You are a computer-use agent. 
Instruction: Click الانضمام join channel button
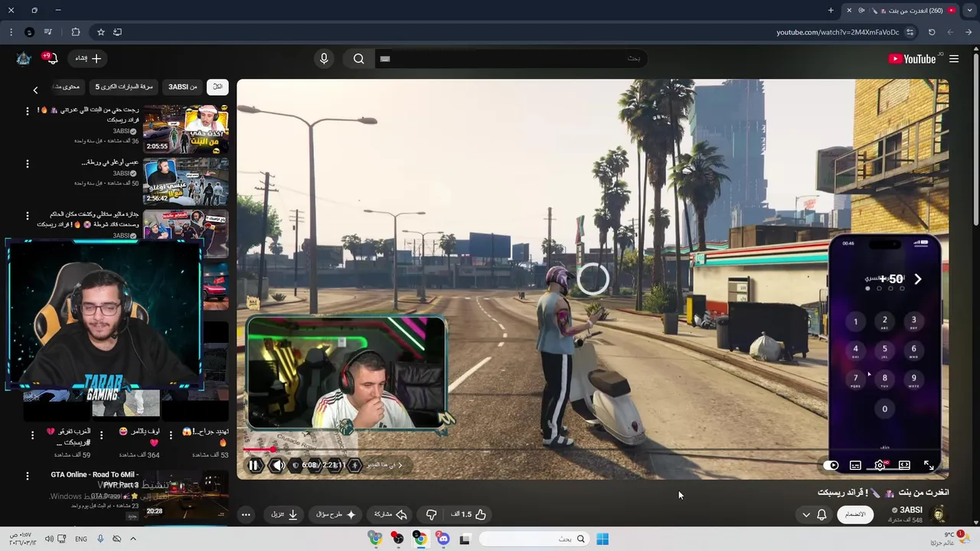[x=855, y=514]
